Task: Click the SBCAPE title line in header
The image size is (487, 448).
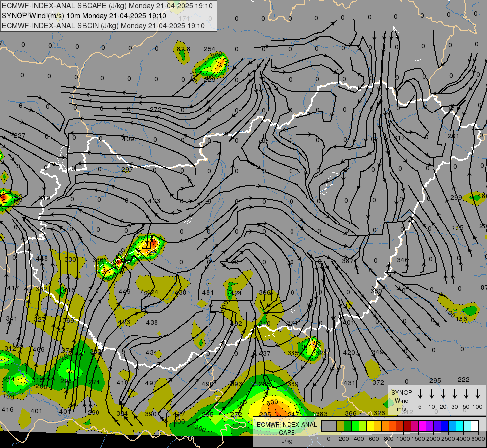Action: pos(107,6)
